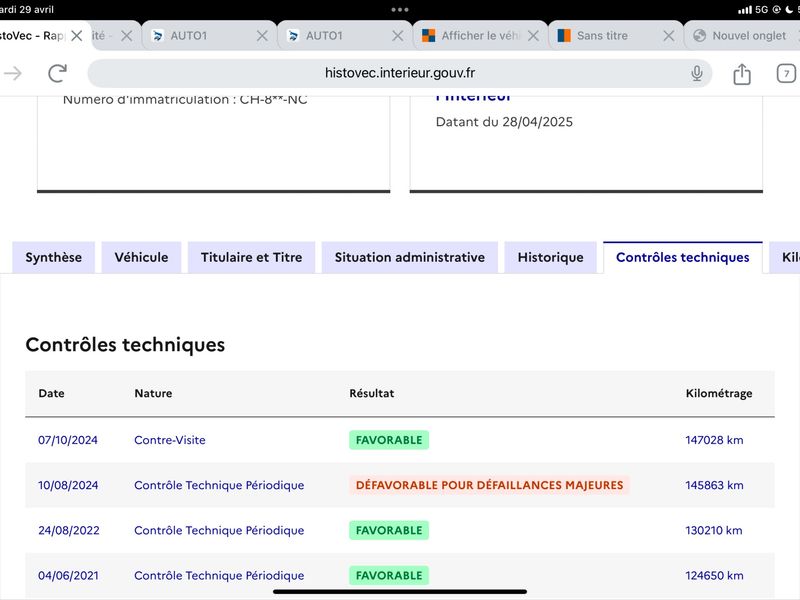This screenshot has width=800, height=600.
Task: Tap the three-dot multitasking indicator at top
Action: 400,10
